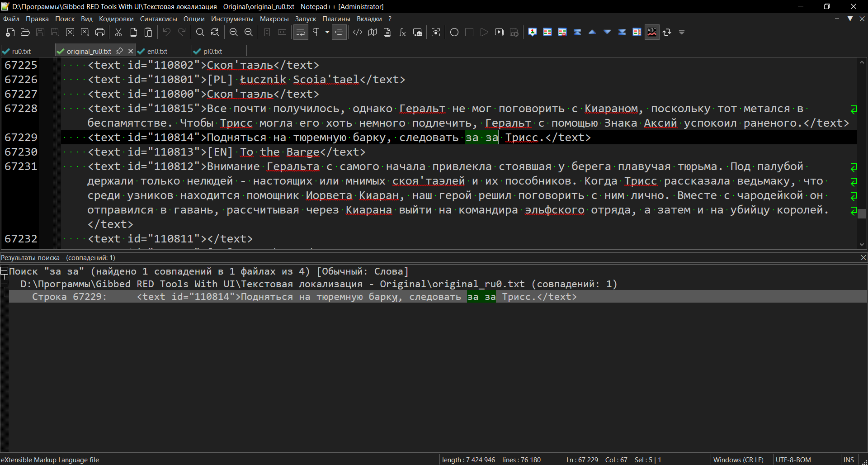
Task: Click the scrollbar down arrow in editor
Action: pos(862,244)
